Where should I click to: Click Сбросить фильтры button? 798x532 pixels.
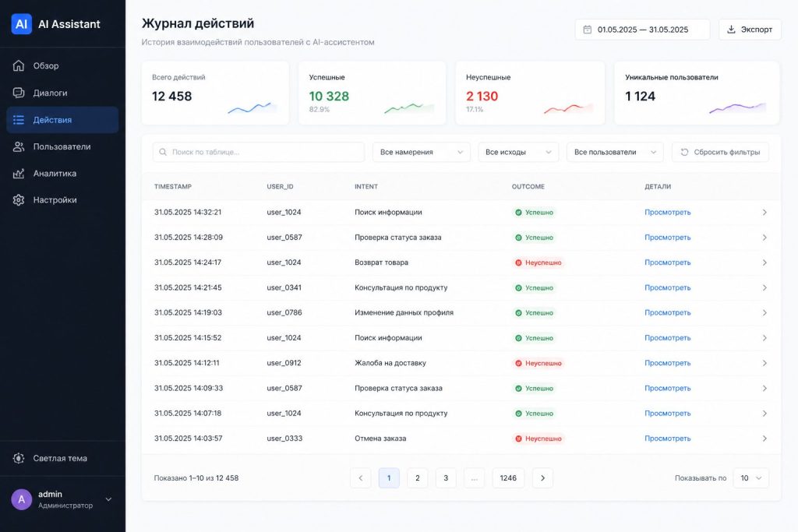click(x=720, y=152)
